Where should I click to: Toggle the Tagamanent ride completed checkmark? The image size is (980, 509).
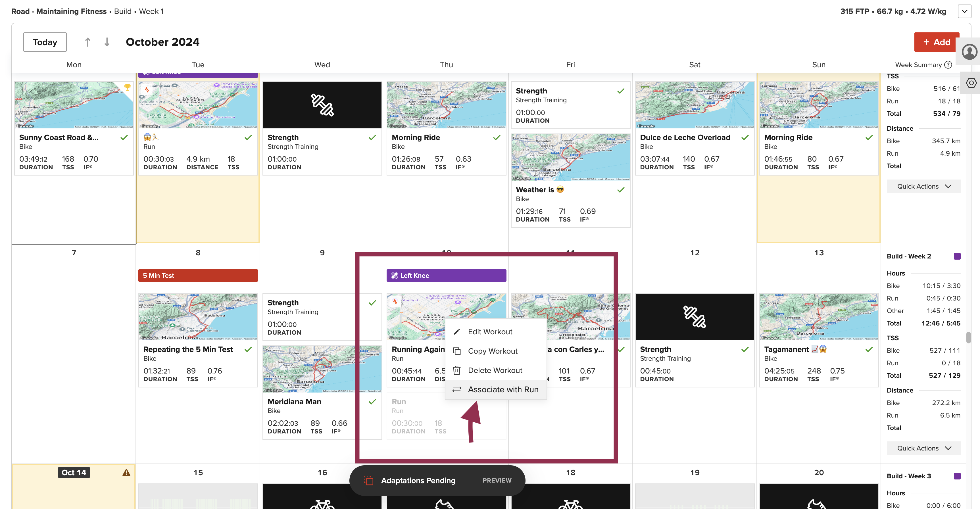(x=869, y=349)
